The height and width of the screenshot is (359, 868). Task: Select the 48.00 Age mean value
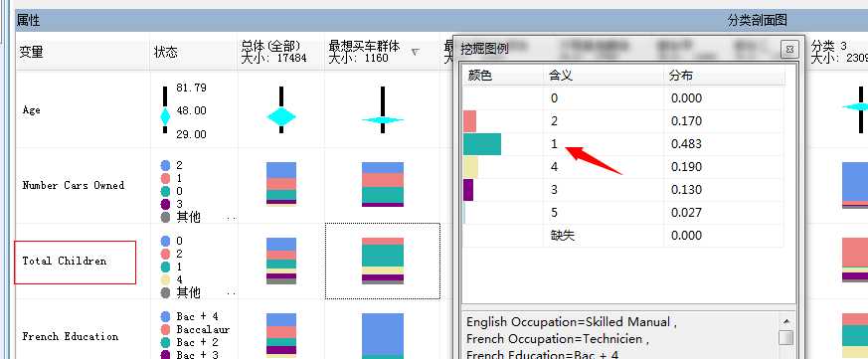click(x=191, y=110)
